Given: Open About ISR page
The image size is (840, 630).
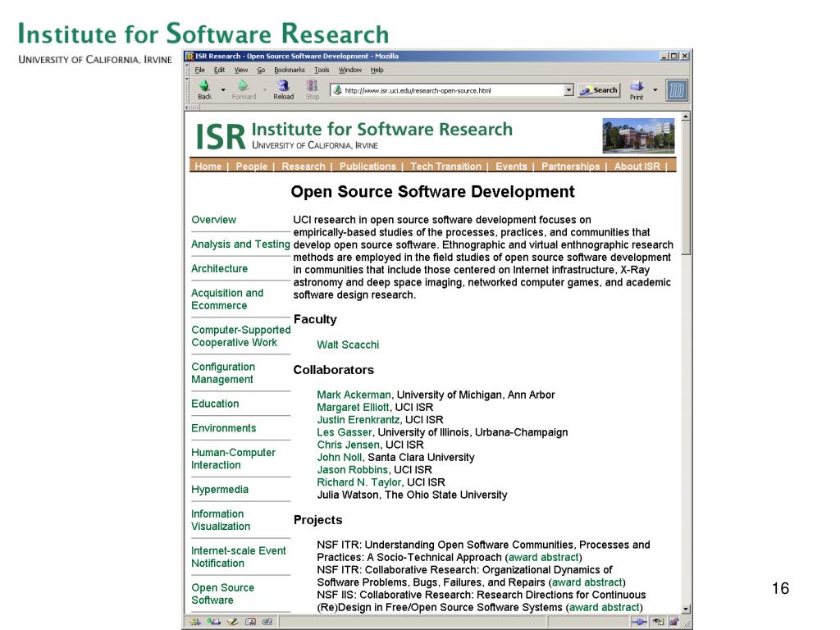Looking at the screenshot, I should tap(637, 166).
